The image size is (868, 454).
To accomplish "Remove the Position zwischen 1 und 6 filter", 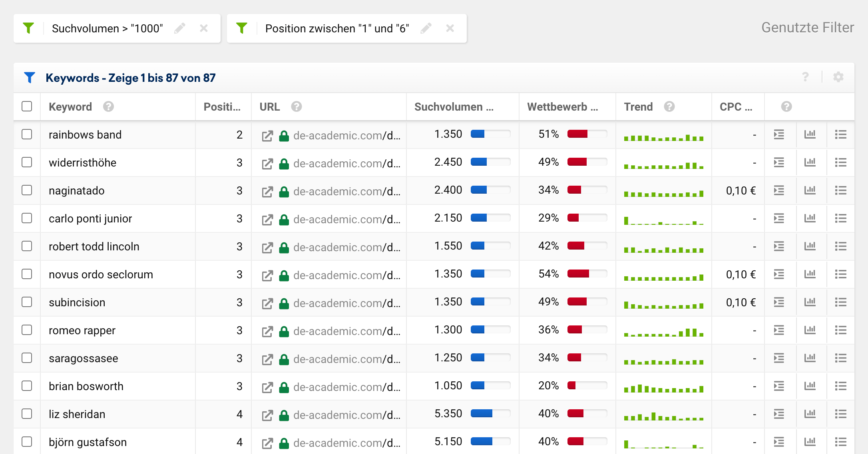I will [x=450, y=28].
